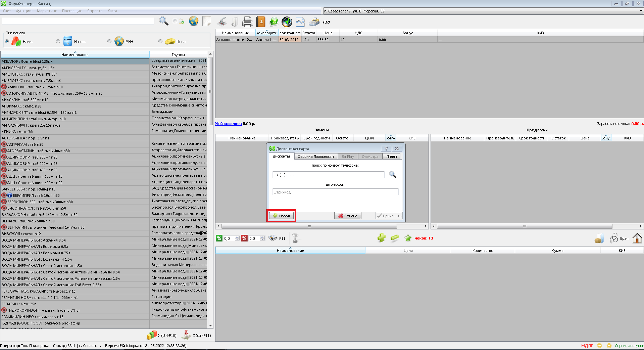644x350 pixels.
Task: Click the house icon at right
Action: (637, 238)
